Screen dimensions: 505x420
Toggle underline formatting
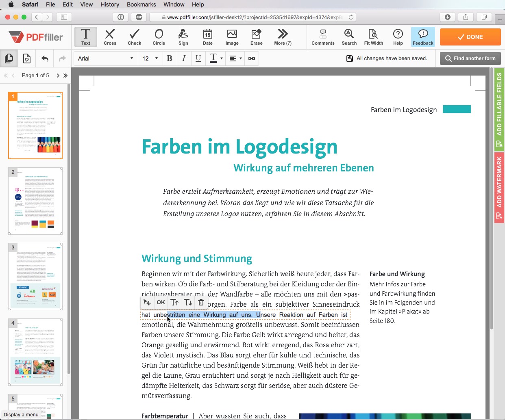[198, 58]
